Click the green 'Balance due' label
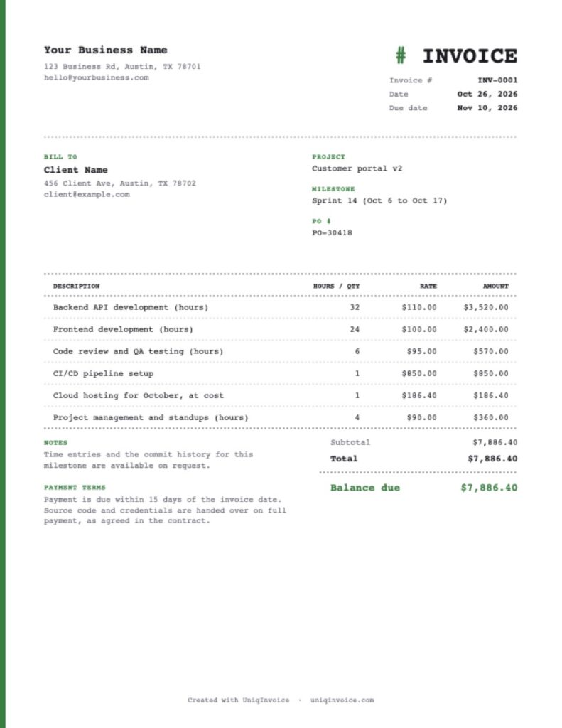 [x=365, y=488]
